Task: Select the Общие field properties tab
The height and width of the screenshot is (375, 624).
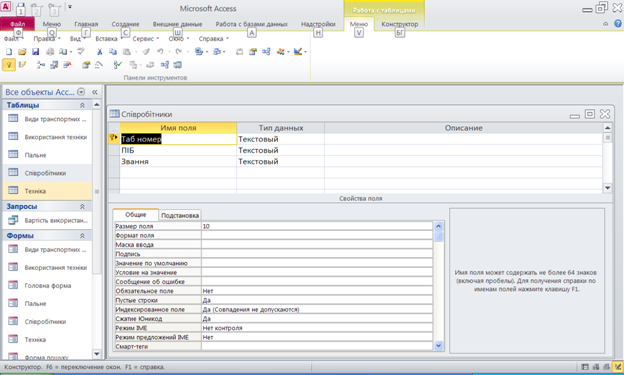Action: pos(136,215)
